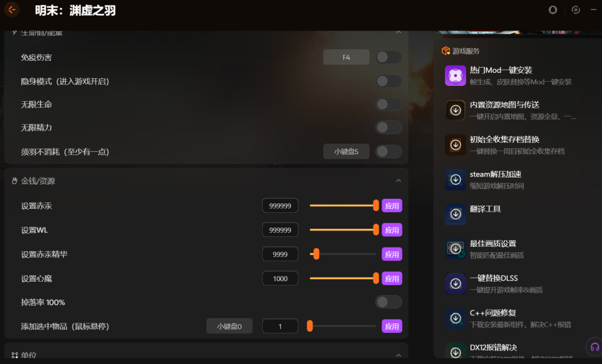Click the 翻译工具 download icon
Viewport: 602px width, 364px height.
tap(456, 214)
